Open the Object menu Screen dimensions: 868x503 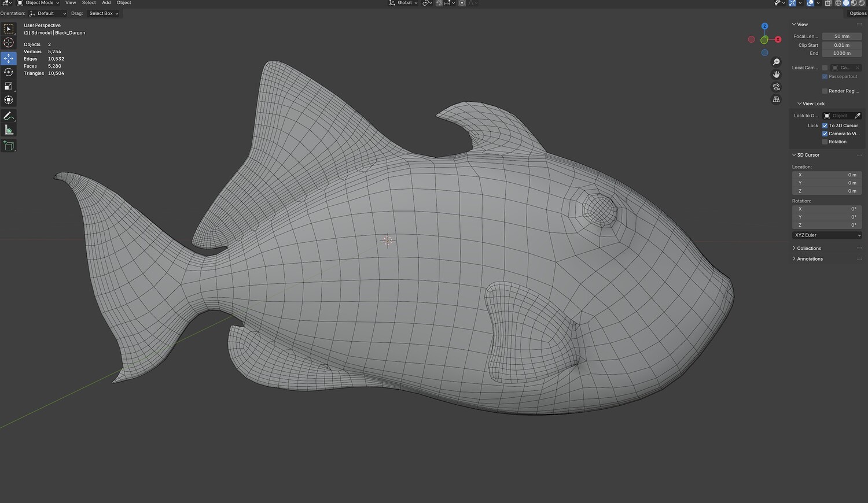point(124,3)
